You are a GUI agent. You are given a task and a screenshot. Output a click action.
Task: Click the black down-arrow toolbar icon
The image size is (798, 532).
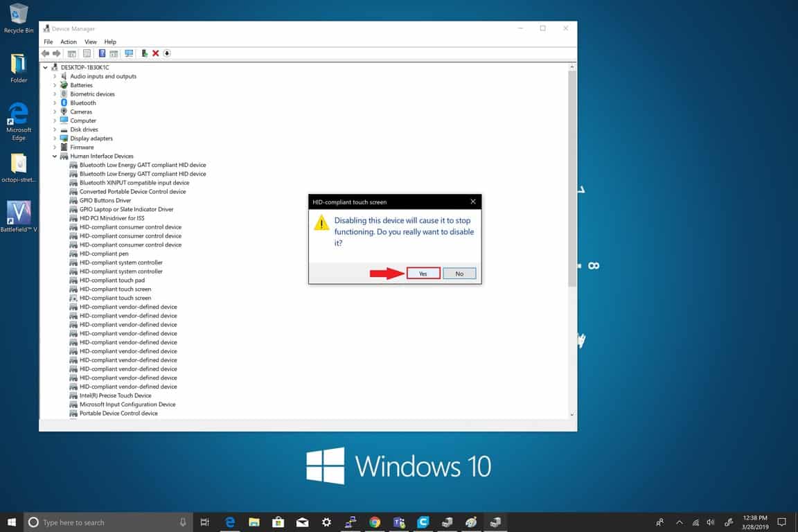167,53
